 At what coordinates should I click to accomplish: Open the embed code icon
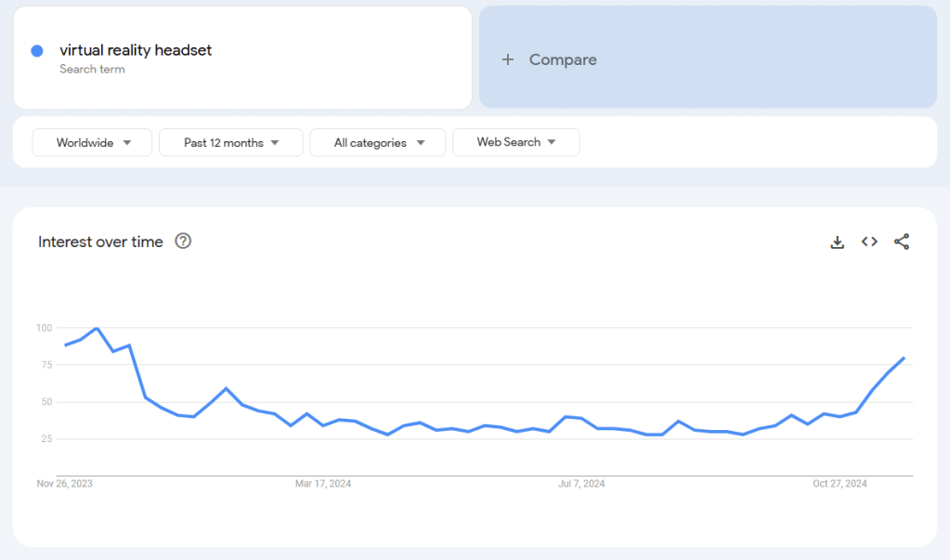(869, 242)
